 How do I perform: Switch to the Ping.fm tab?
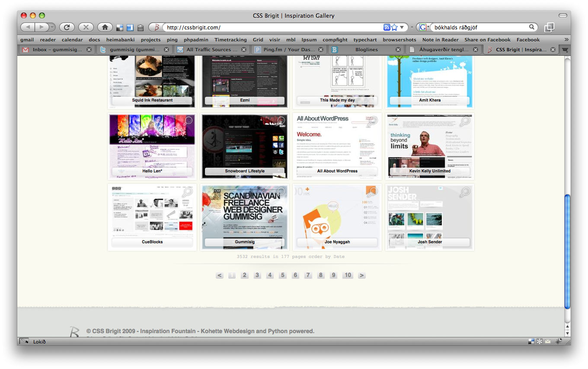point(289,50)
